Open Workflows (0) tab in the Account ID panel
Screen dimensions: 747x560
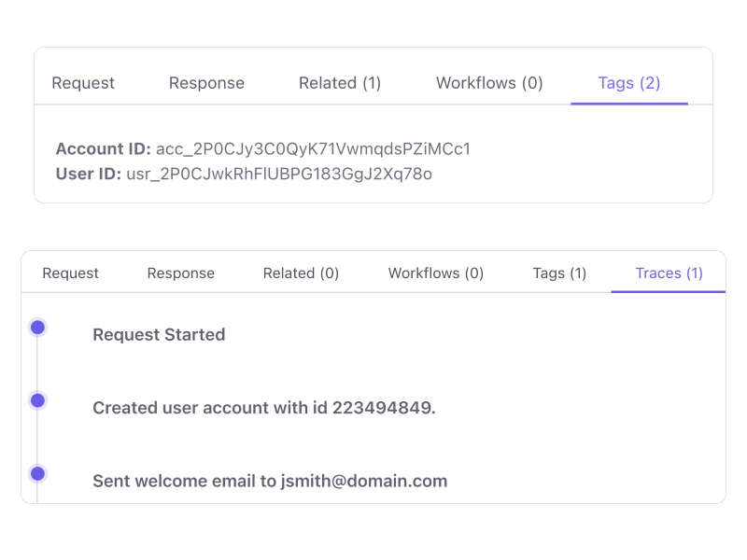pos(489,83)
